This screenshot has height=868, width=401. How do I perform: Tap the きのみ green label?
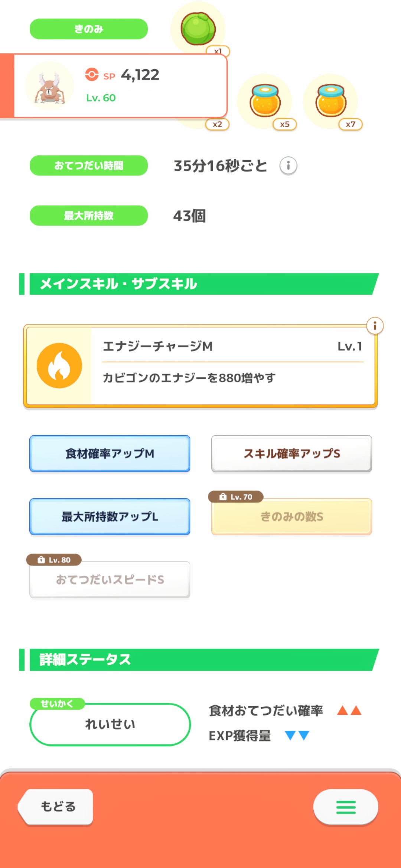(89, 29)
